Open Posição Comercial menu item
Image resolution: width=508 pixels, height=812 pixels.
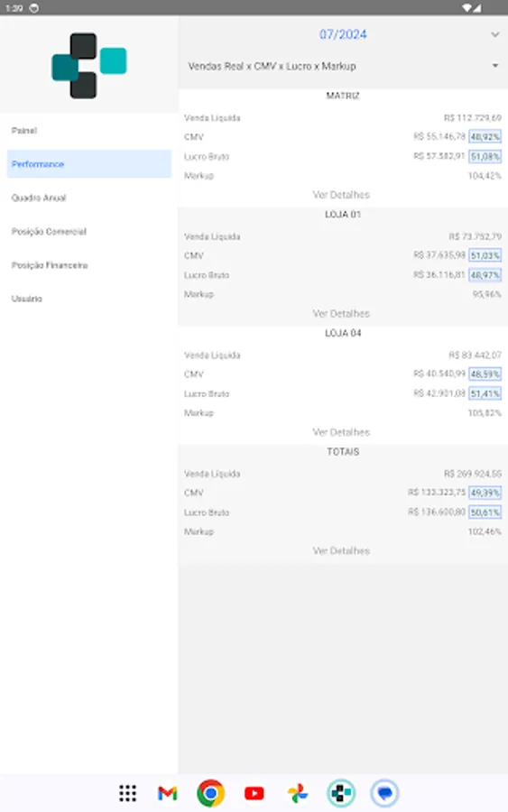tap(49, 232)
